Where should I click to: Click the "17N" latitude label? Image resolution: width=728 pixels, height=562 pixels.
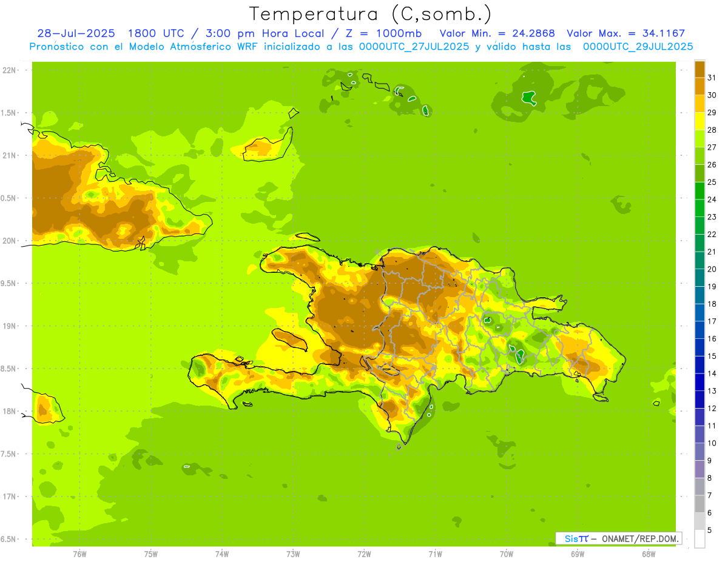9,497
